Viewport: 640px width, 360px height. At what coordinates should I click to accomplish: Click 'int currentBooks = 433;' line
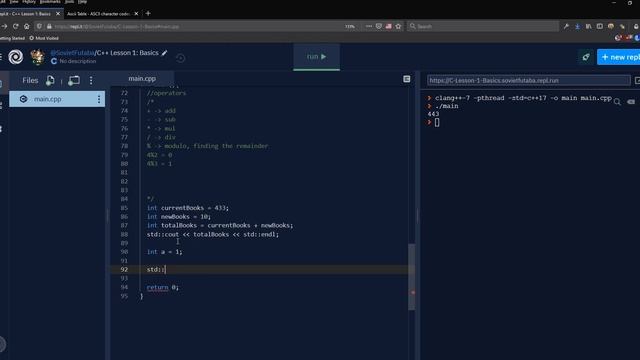[x=187, y=208]
